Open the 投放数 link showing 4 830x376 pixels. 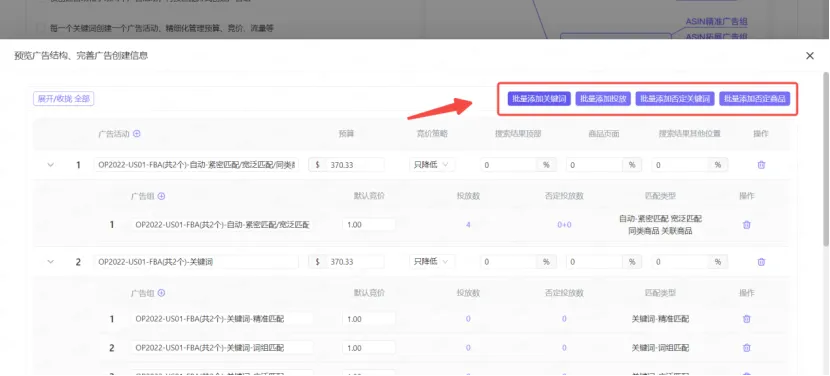click(468, 225)
